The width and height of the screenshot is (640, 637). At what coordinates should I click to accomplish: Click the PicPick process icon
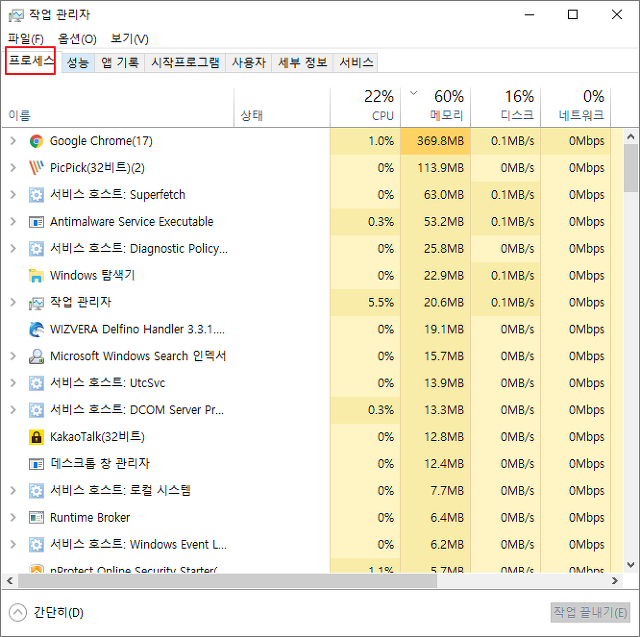tap(36, 168)
